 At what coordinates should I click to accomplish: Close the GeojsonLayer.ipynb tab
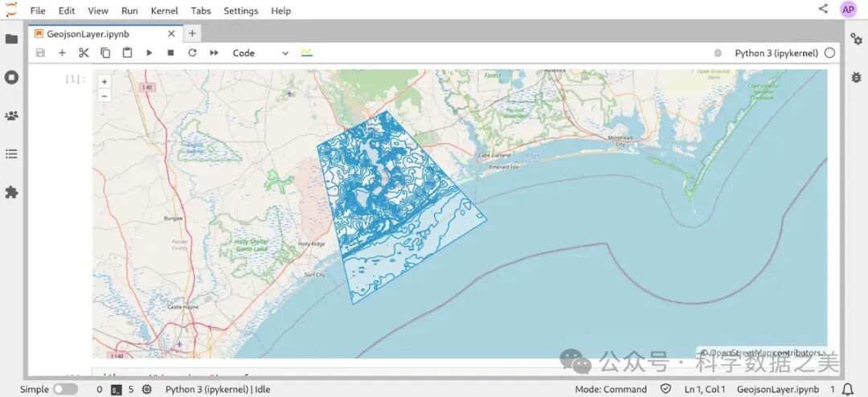point(171,34)
